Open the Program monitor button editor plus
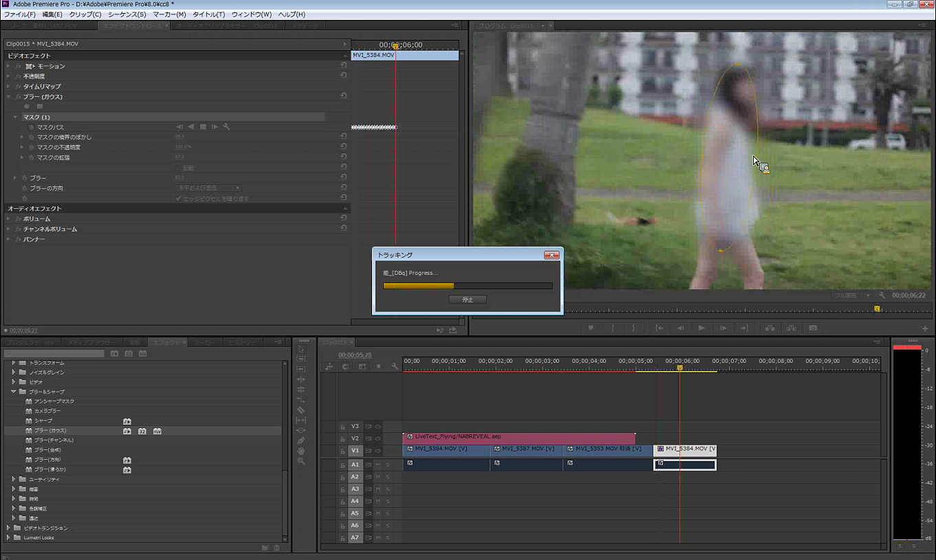Screen dimensions: 936x560 [x=925, y=328]
